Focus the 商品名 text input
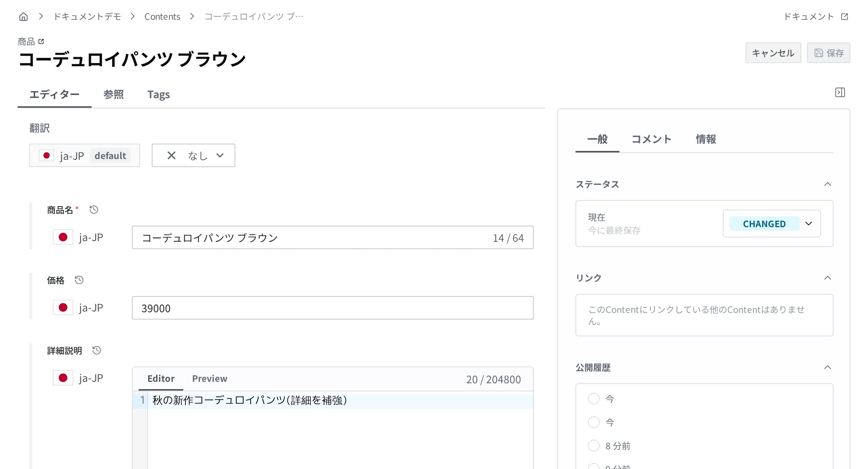The height and width of the screenshot is (469, 868). [x=332, y=237]
